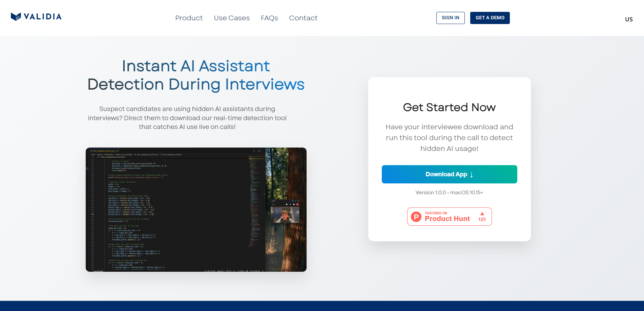Screen dimensions: 644x311
Task: Click the Validia logo in the header
Action: (x=36, y=16)
